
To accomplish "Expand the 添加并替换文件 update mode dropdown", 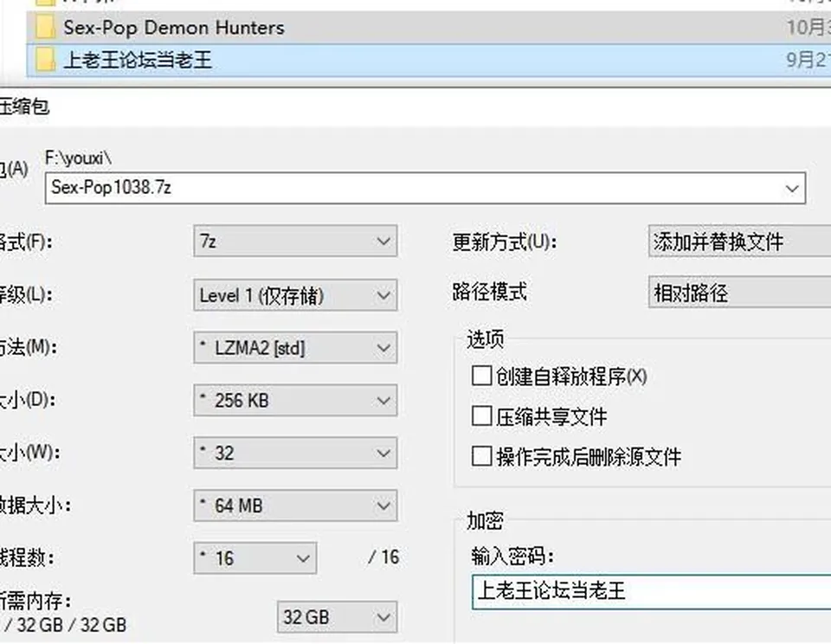I will coord(740,241).
